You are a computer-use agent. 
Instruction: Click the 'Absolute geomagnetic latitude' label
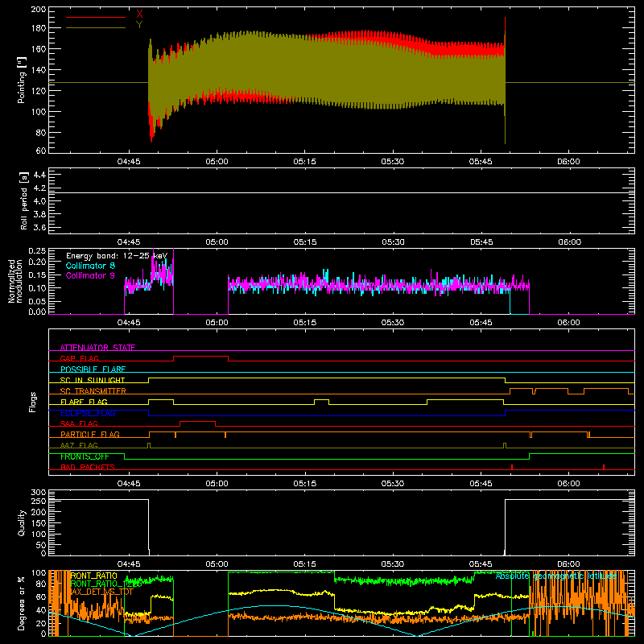(x=556, y=576)
